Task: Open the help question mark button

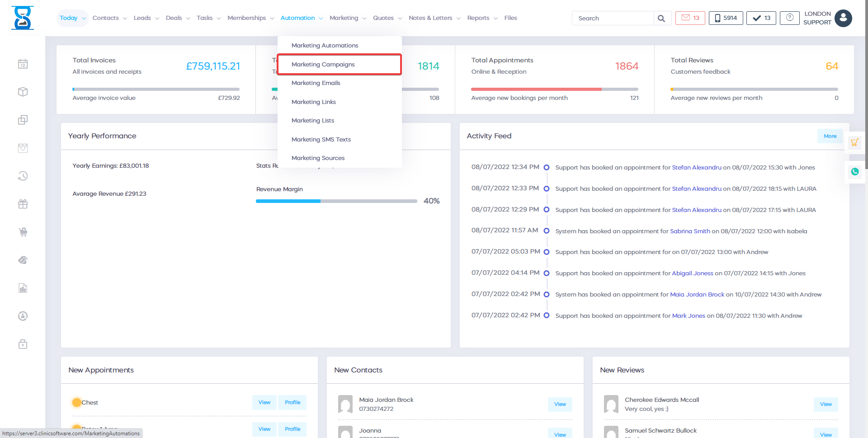Action: point(789,18)
